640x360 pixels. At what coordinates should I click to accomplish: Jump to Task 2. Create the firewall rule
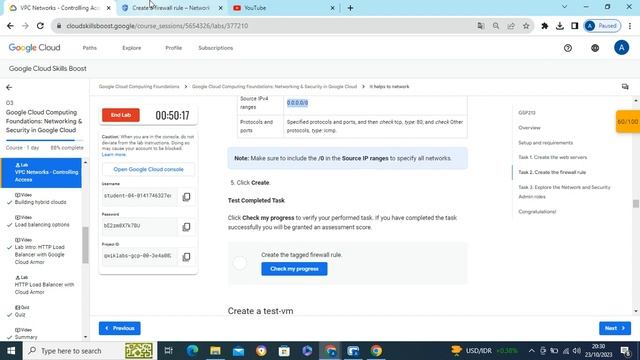coord(552,172)
